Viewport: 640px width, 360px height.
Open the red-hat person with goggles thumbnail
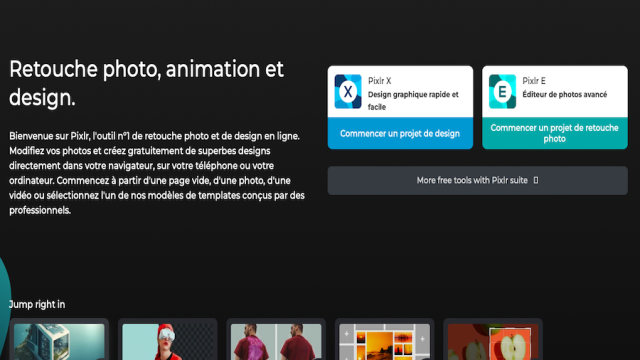coord(168,341)
